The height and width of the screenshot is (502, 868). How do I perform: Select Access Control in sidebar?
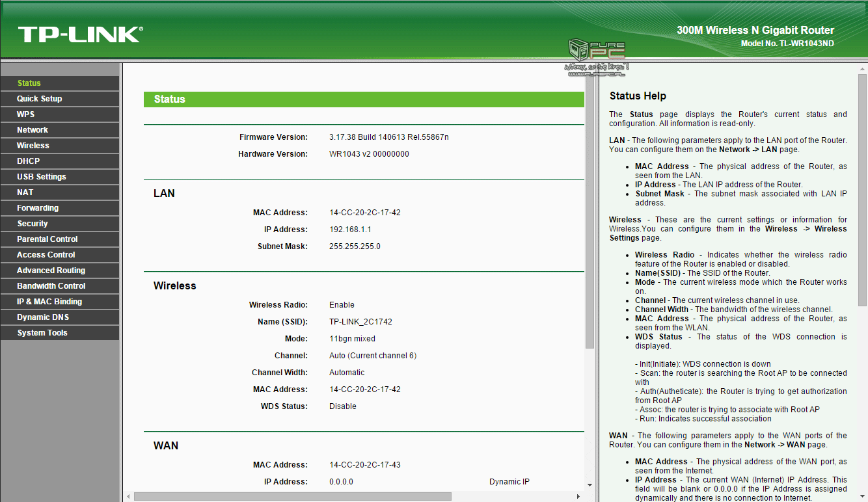[x=60, y=255]
